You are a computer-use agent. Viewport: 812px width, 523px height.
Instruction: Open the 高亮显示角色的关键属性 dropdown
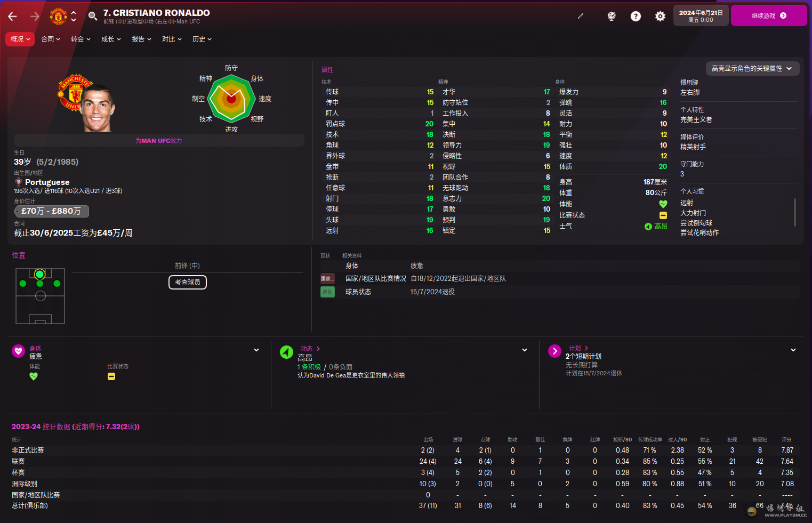click(x=752, y=68)
